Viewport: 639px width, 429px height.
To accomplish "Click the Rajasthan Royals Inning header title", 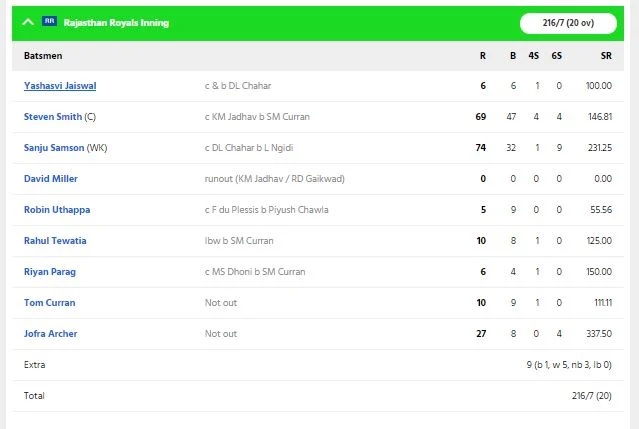I will [116, 23].
